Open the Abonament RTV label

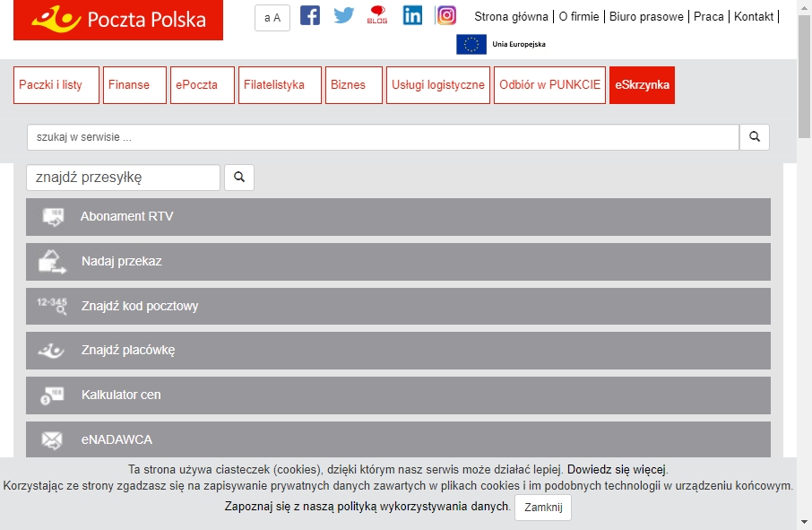click(x=127, y=216)
